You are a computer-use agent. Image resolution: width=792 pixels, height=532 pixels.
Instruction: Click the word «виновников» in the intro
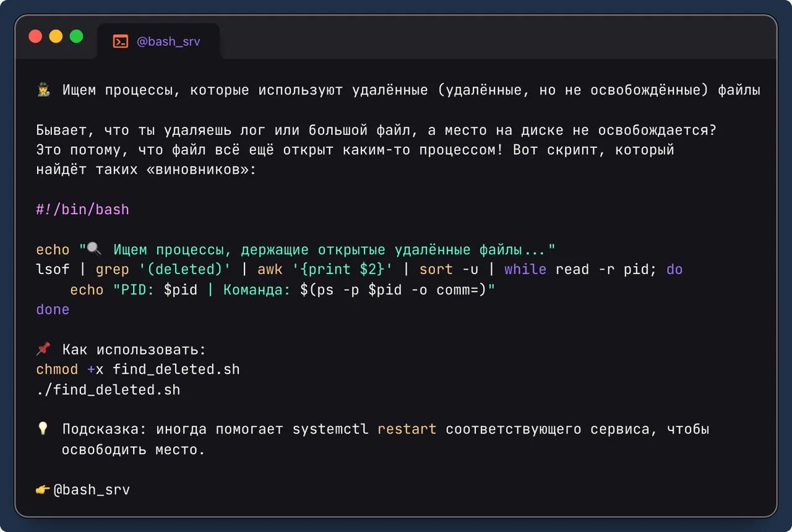coord(201,170)
